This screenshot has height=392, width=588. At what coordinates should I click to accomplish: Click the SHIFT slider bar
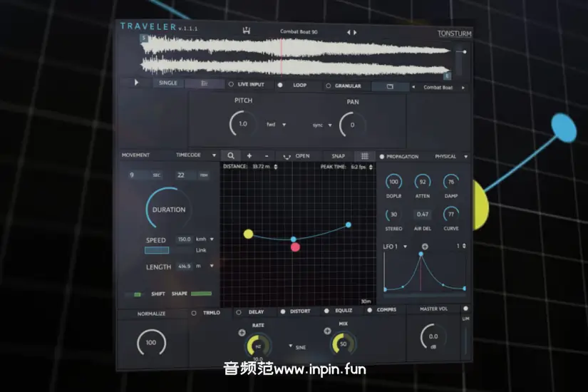tap(134, 294)
